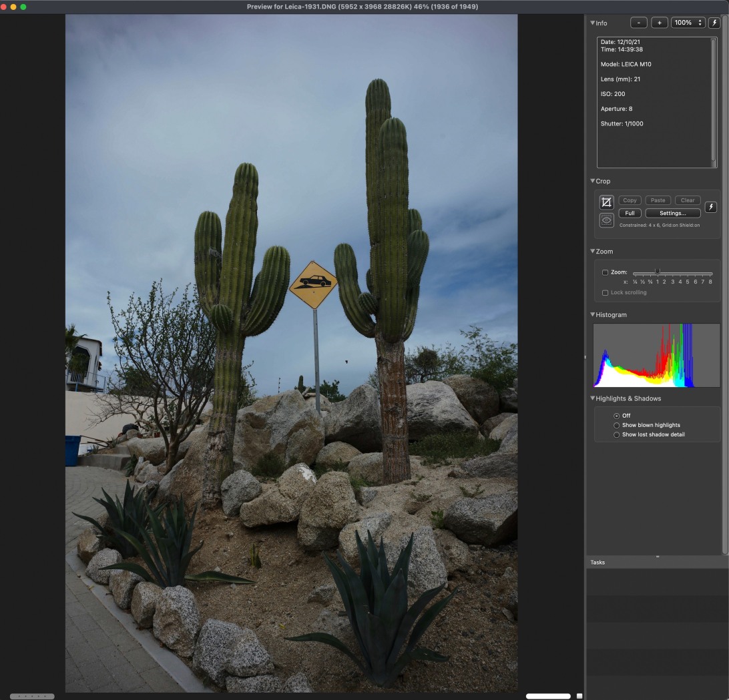Choose the Off highlights radio button
Screen dimensions: 729x700
click(x=616, y=416)
